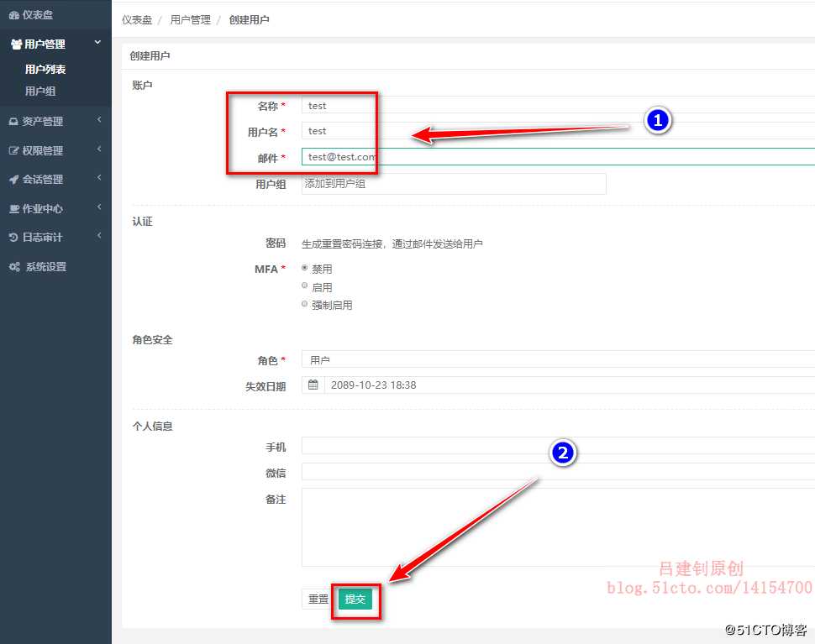Select the MFA 启用 radio option
The height and width of the screenshot is (644, 815).
click(305, 285)
